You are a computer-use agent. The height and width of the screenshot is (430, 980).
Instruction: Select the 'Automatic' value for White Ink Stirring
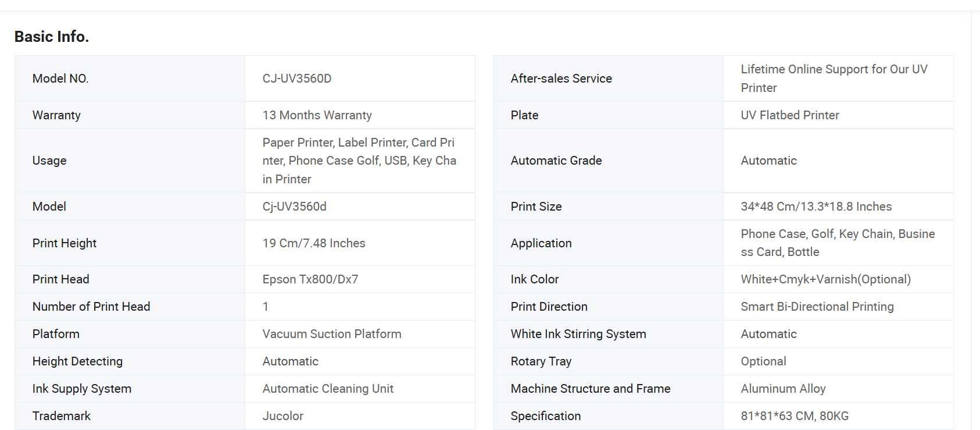[x=769, y=334]
